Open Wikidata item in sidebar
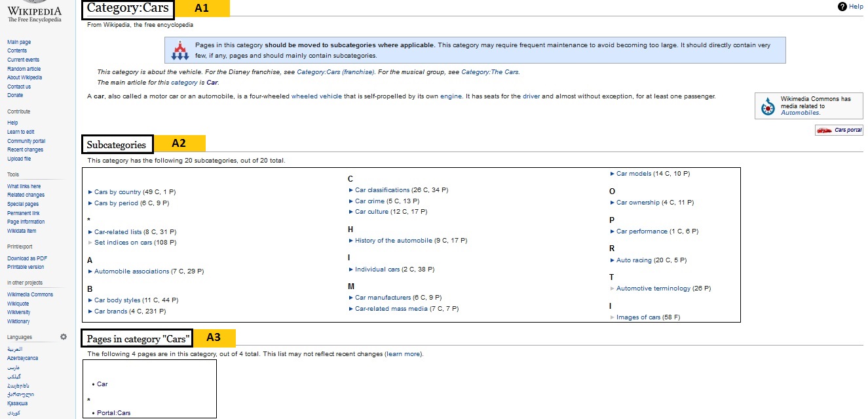The width and height of the screenshot is (868, 419). click(22, 231)
